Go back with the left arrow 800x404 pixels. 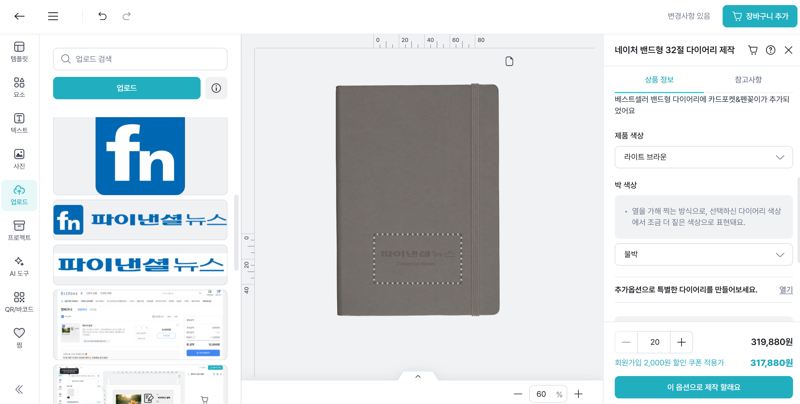[x=19, y=16]
